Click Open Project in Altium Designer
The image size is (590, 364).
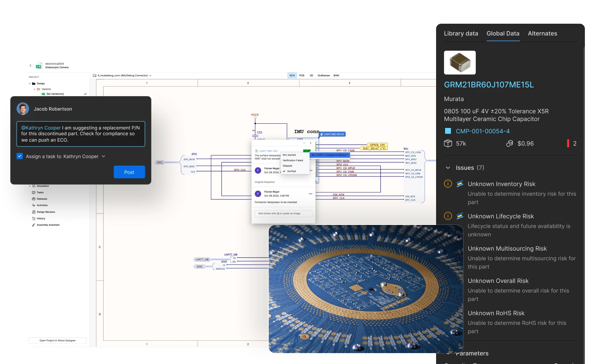pos(58,341)
